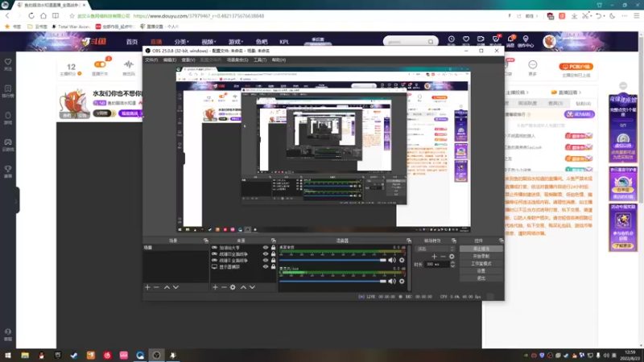Screen dimensions: 644x362
Task: Go to 首页 in Douyu top navigation
Action: click(x=132, y=42)
